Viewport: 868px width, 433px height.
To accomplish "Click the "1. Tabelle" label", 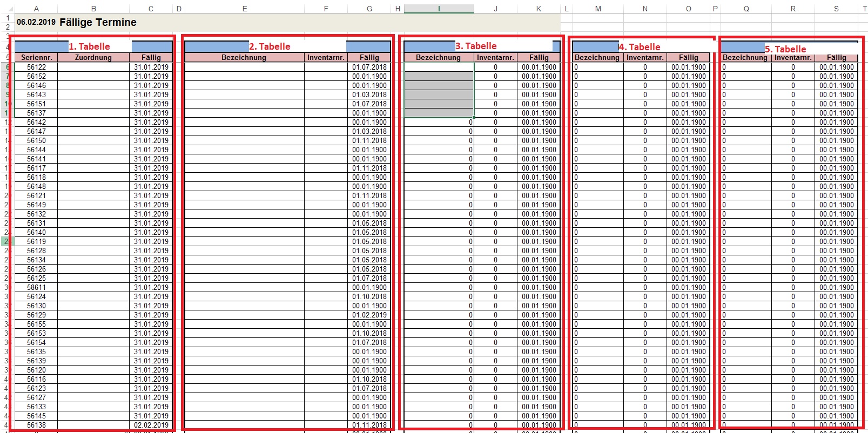I will (89, 46).
